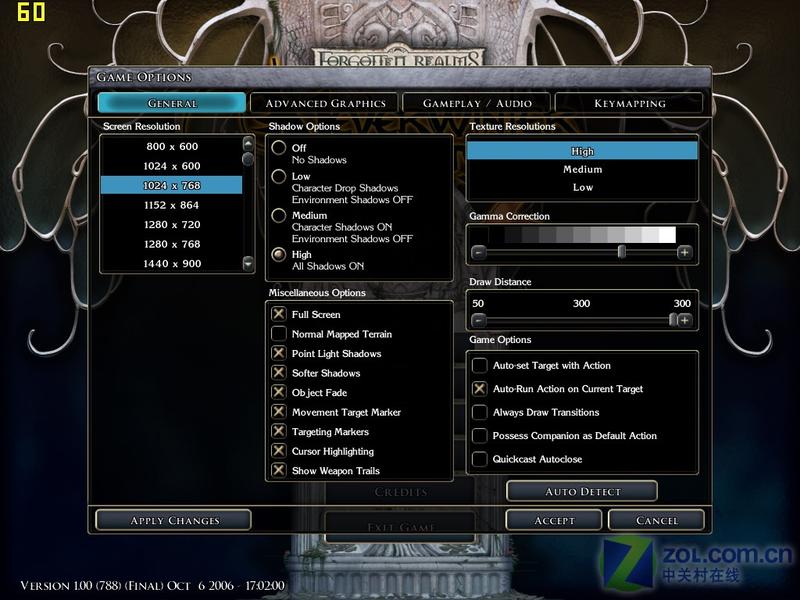
Task: Click the resolution list scrollbar thumb
Action: (x=248, y=159)
